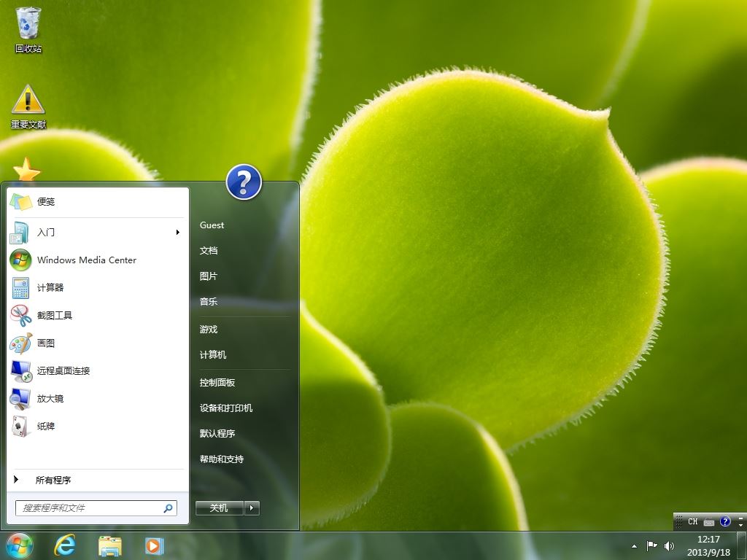Open 图片 Pictures from Start menu
Image resolution: width=747 pixels, height=560 pixels.
pyautogui.click(x=209, y=276)
